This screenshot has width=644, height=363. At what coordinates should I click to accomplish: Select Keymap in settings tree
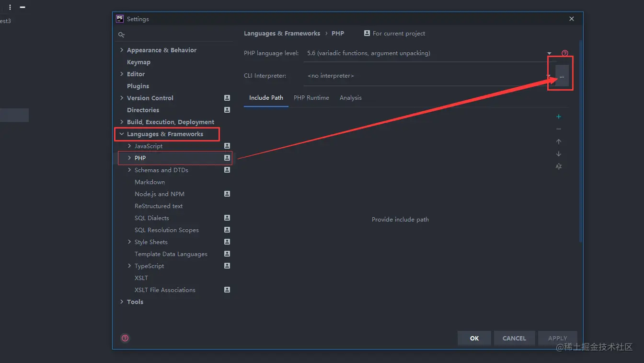[x=138, y=62]
